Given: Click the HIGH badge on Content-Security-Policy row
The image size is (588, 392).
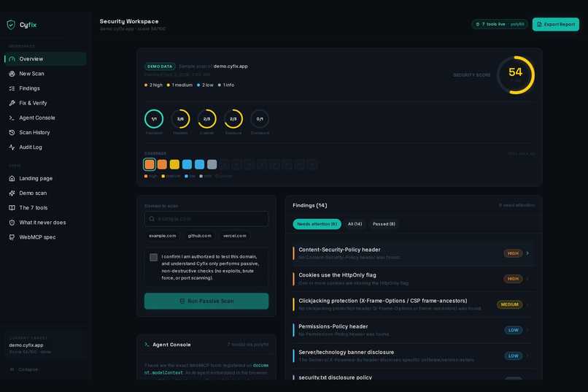Looking at the screenshot, I should point(513,253).
